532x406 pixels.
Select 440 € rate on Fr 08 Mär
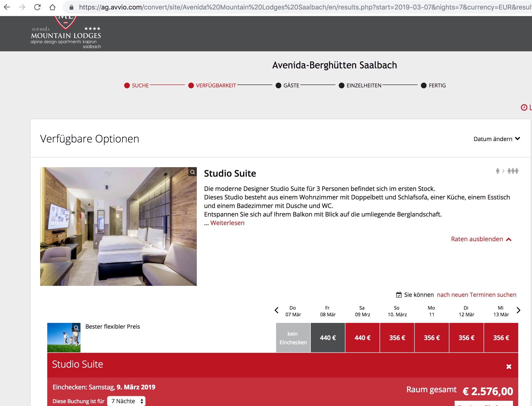click(328, 338)
